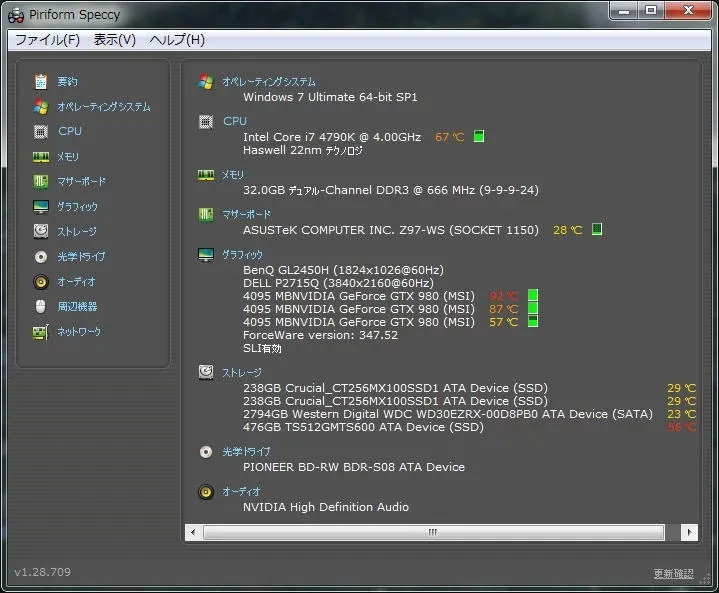
Task: Click the オーディオ speaker icon in sidebar
Action: pos(41,282)
